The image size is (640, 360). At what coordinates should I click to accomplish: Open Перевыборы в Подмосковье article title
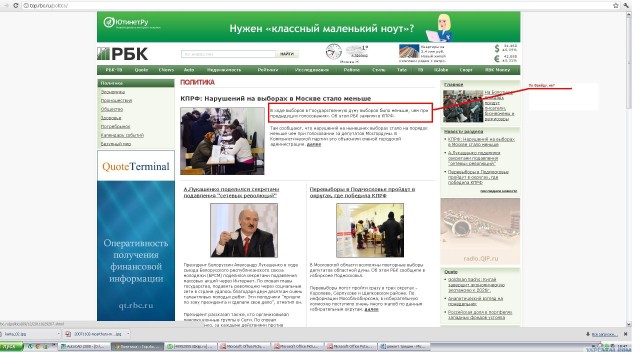click(x=362, y=192)
